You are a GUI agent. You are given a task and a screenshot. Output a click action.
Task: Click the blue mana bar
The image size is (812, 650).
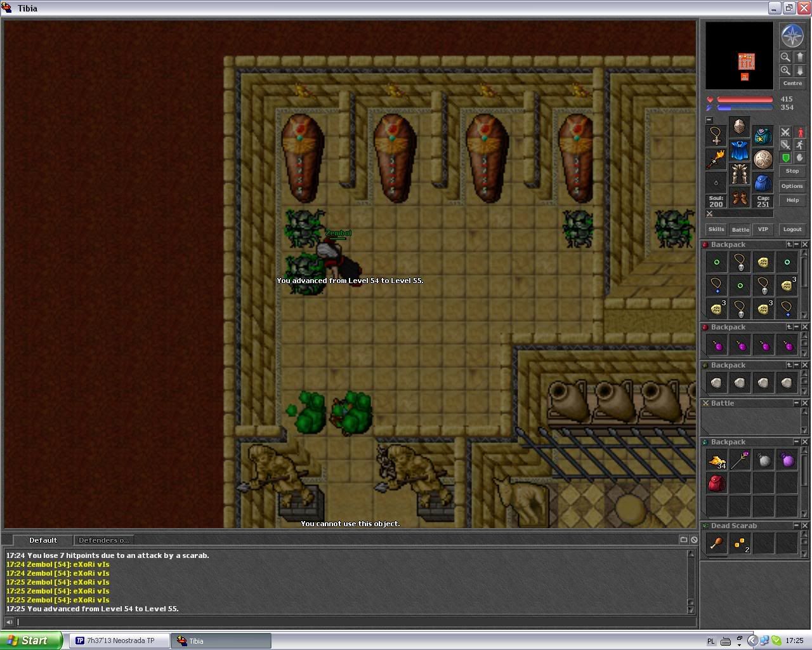coord(745,108)
